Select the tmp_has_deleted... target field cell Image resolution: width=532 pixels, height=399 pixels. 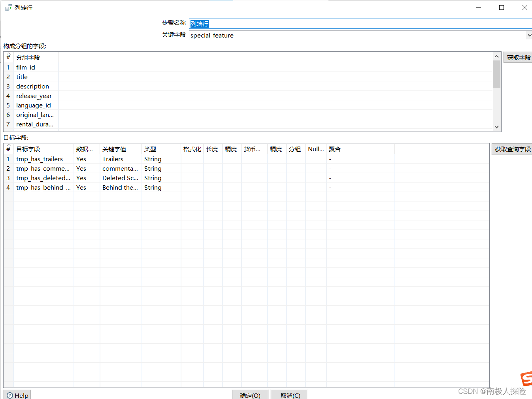click(x=43, y=178)
